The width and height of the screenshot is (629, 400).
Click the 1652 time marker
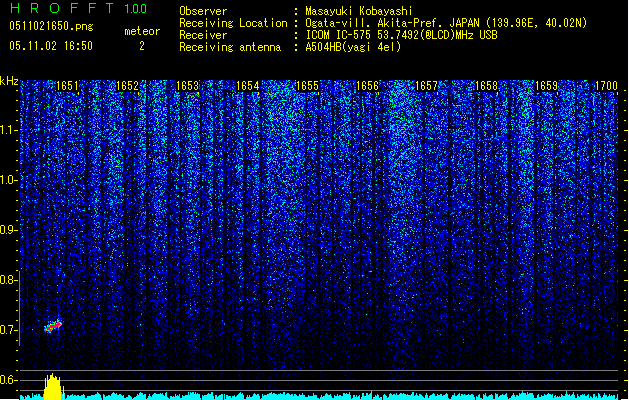coord(127,86)
